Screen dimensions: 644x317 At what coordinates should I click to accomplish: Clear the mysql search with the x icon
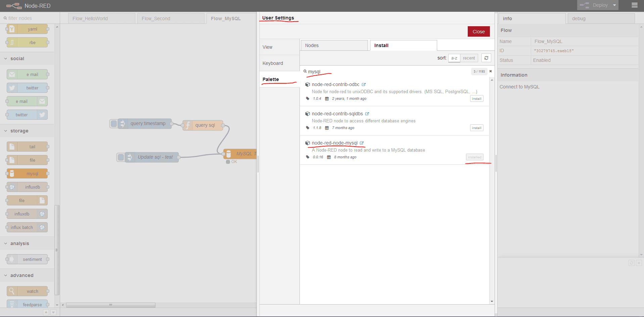coord(491,71)
